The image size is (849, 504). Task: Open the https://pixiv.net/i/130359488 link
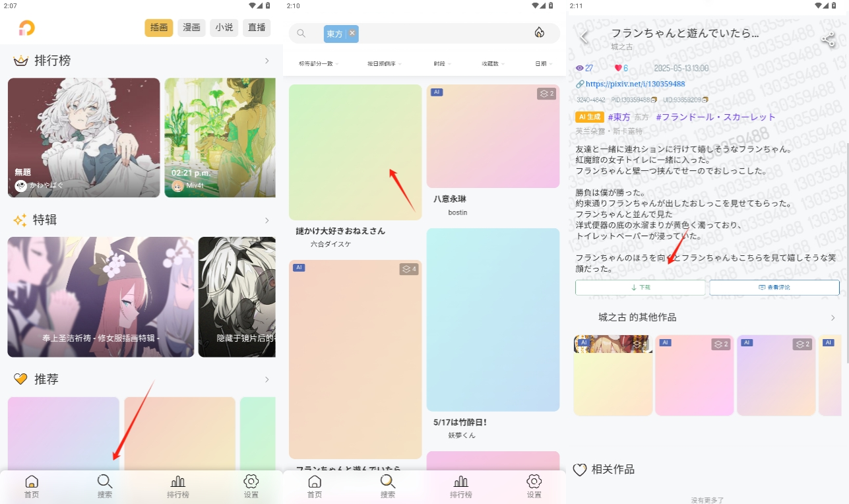tap(635, 84)
